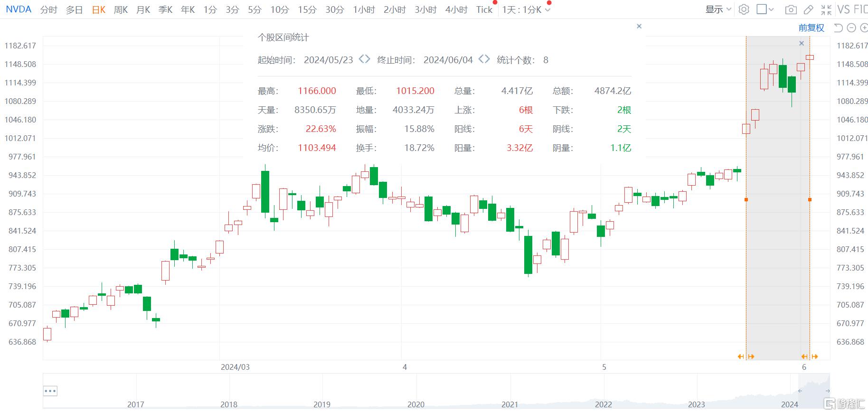Remove the shaded interval selection with its X

(x=802, y=44)
